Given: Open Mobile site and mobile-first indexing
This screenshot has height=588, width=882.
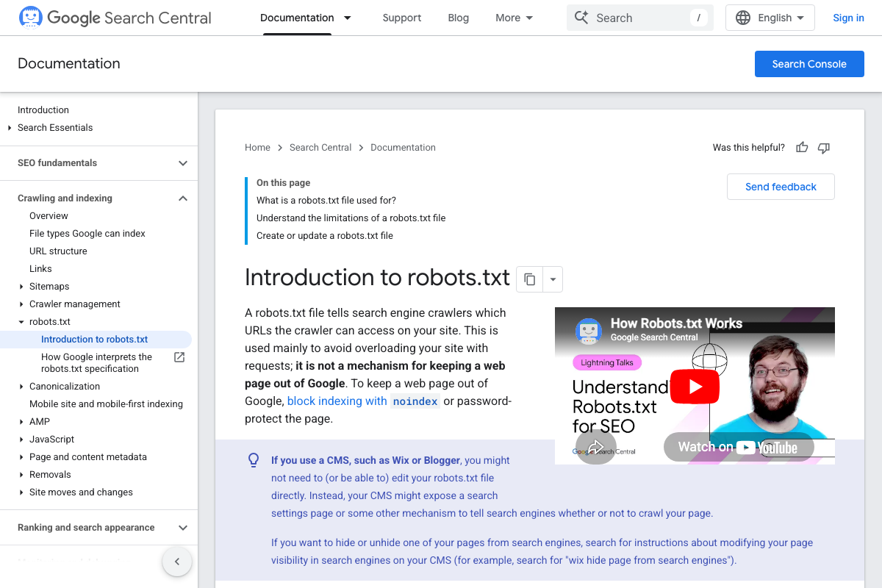Looking at the screenshot, I should coord(106,404).
